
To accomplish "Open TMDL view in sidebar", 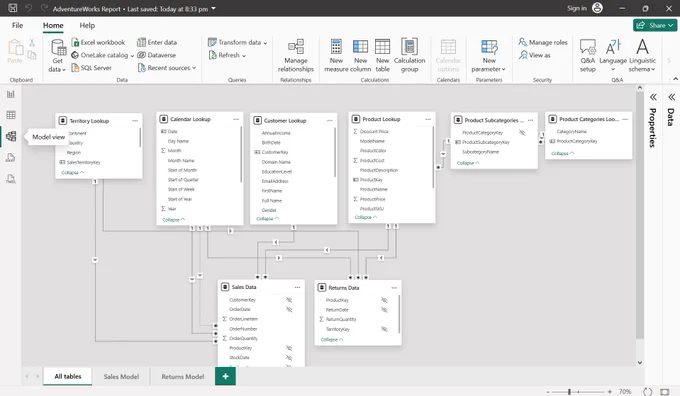I will 11,178.
